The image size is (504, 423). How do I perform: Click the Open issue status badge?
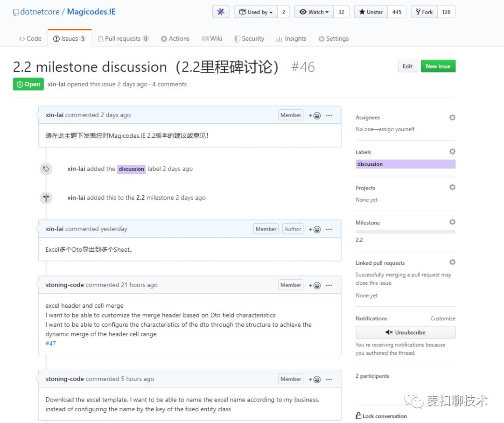tap(28, 85)
